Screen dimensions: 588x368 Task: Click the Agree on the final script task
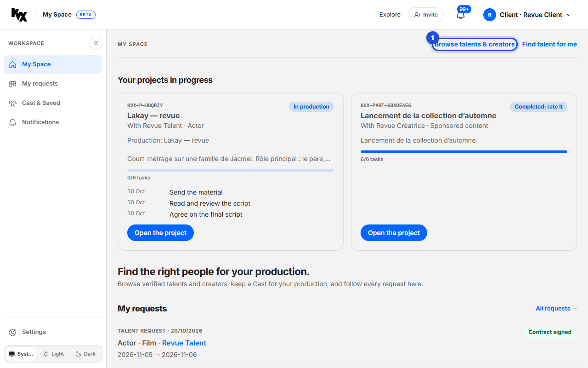click(206, 214)
